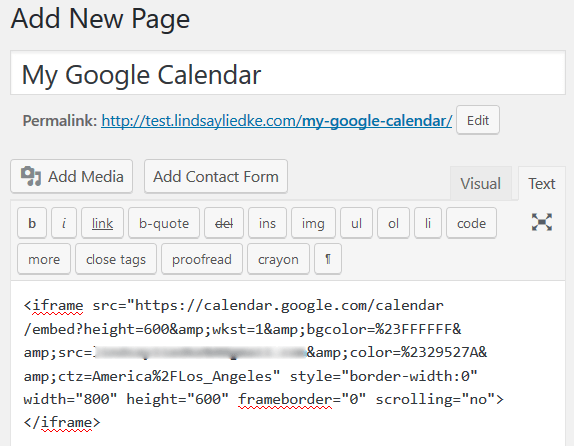Image resolution: width=574 pixels, height=446 pixels.
Task: Click the close tags button
Action: 116,259
